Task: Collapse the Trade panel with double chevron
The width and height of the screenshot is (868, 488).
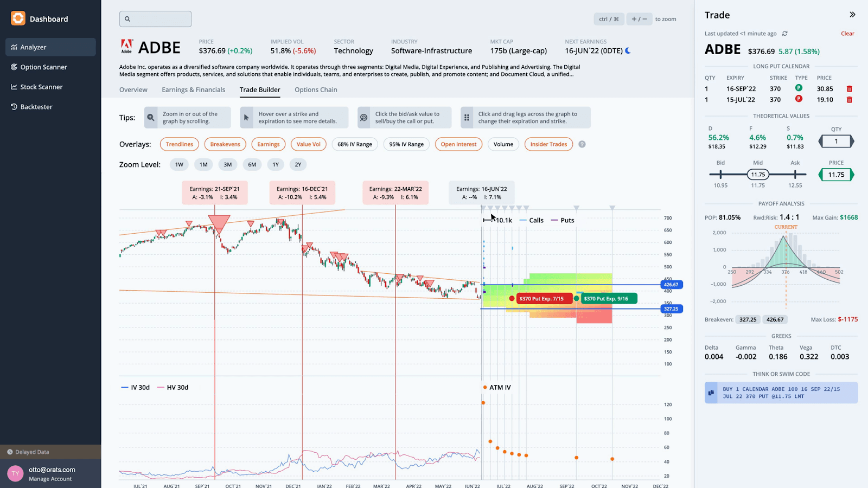Action: click(x=852, y=15)
